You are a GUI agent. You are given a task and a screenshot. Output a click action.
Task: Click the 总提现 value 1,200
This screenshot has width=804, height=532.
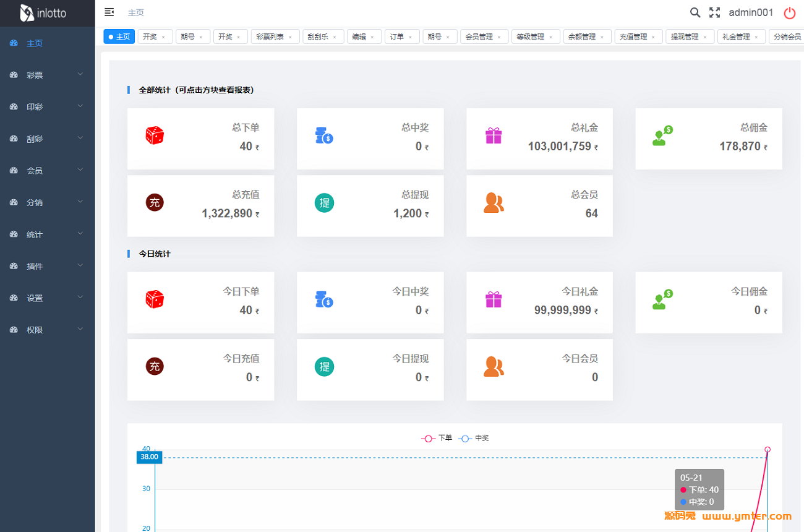point(408,213)
